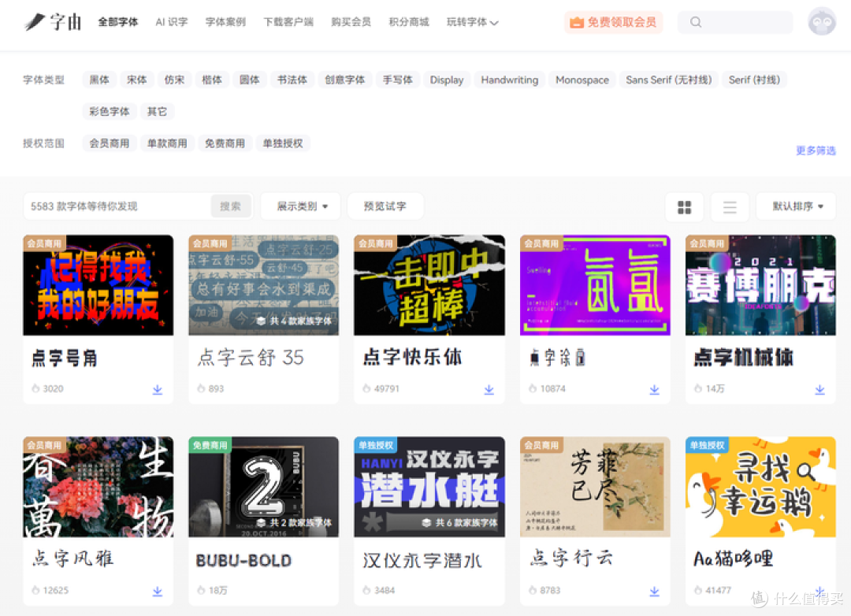Screen dimensions: 851x616
Task: Click the font search field 5583 款字体
Action: (117, 206)
